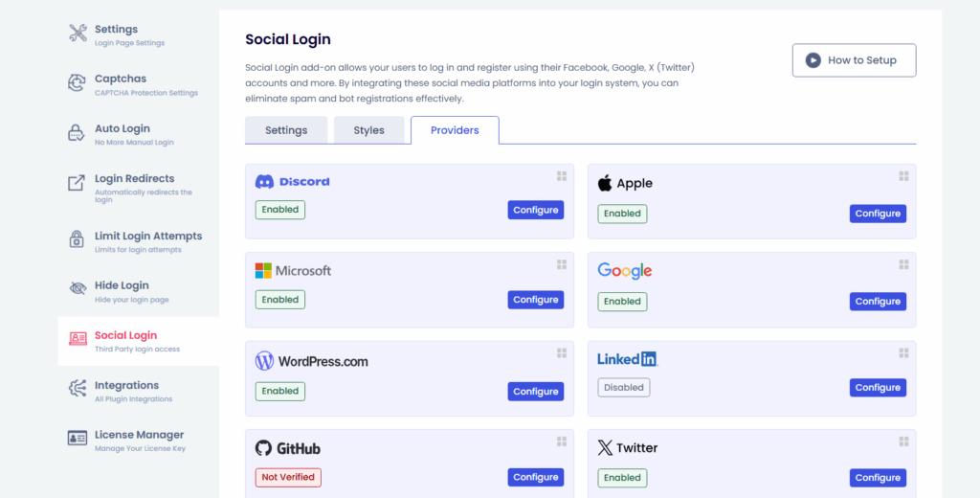
Task: Toggle the Disabled status badge for LinkedIn
Action: coord(624,388)
